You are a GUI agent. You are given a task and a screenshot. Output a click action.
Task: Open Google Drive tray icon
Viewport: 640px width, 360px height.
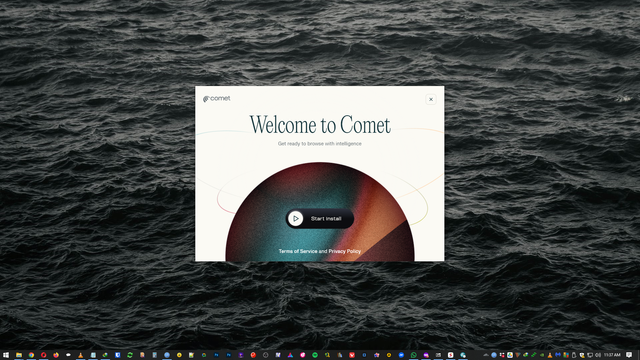pos(510,355)
